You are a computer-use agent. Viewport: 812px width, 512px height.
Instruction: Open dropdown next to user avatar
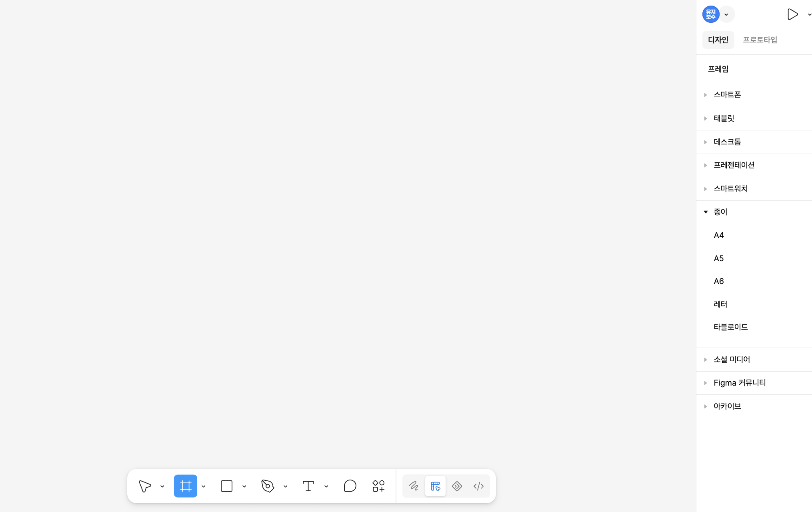click(x=726, y=14)
